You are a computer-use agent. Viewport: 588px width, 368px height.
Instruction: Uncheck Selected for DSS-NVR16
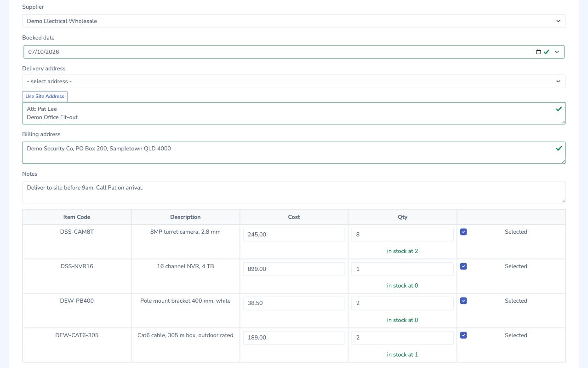463,266
